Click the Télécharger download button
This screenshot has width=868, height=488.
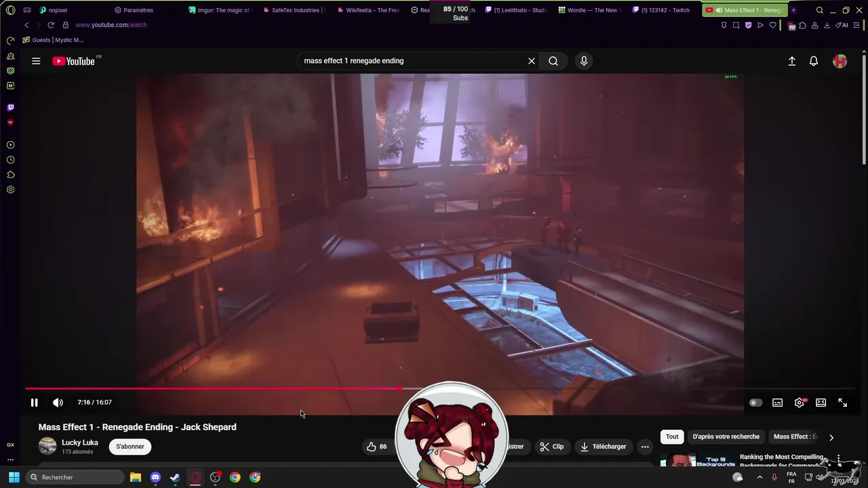603,447
